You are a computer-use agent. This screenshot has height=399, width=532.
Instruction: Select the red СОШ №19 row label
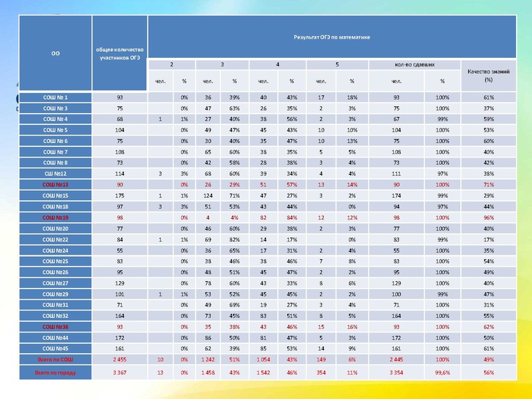pos(55,217)
